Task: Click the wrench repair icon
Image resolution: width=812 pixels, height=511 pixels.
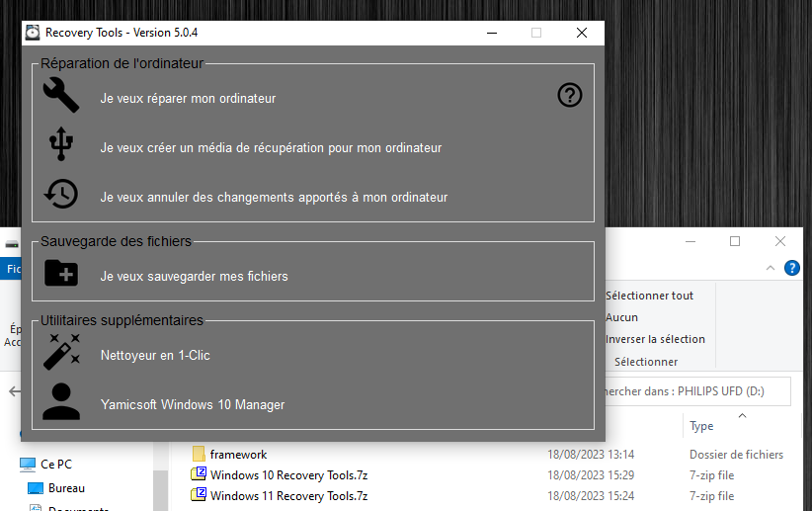Action: point(61,95)
